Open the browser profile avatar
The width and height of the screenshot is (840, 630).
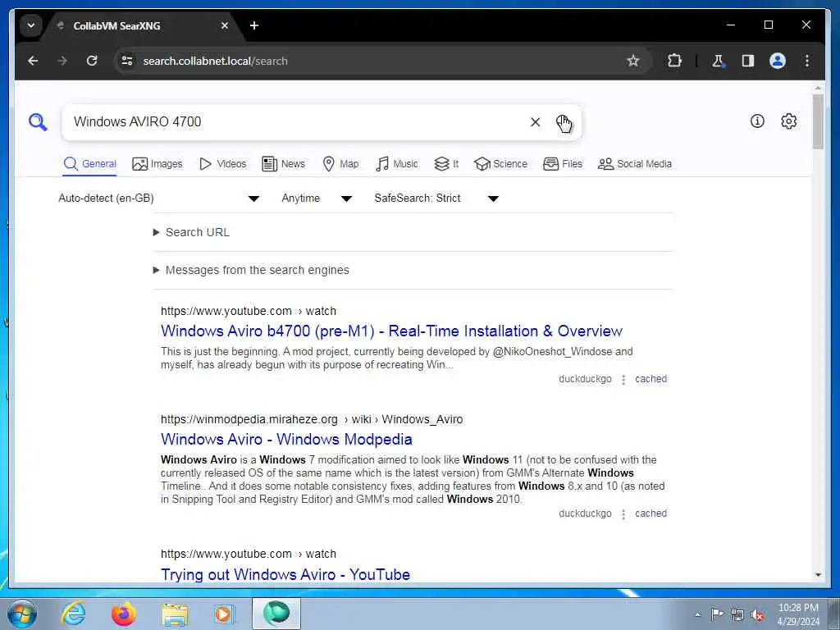(778, 61)
